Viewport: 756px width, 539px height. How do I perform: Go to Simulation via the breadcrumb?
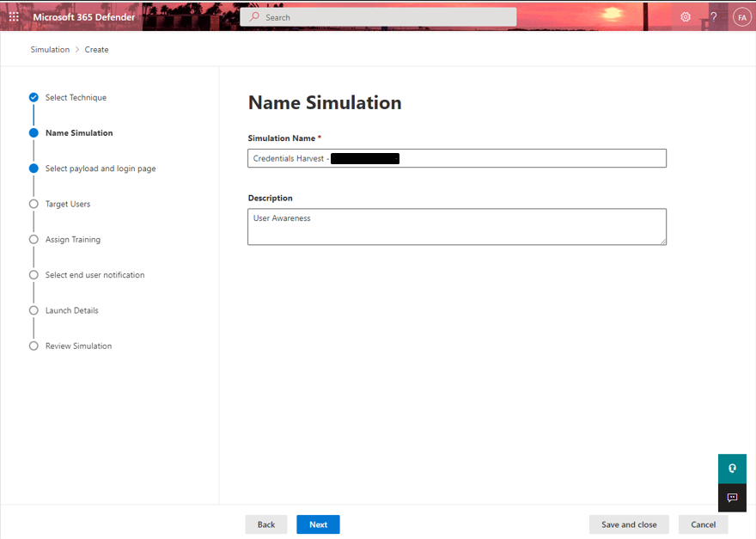point(50,49)
